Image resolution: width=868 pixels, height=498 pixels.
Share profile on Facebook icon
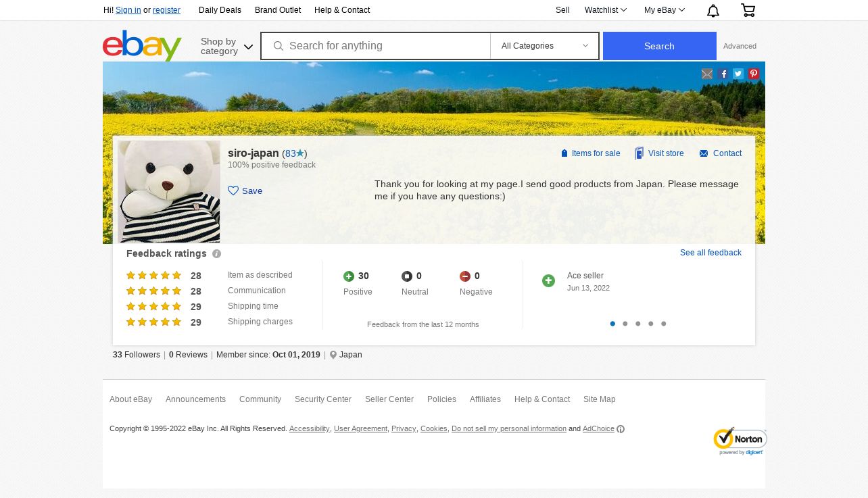[723, 74]
